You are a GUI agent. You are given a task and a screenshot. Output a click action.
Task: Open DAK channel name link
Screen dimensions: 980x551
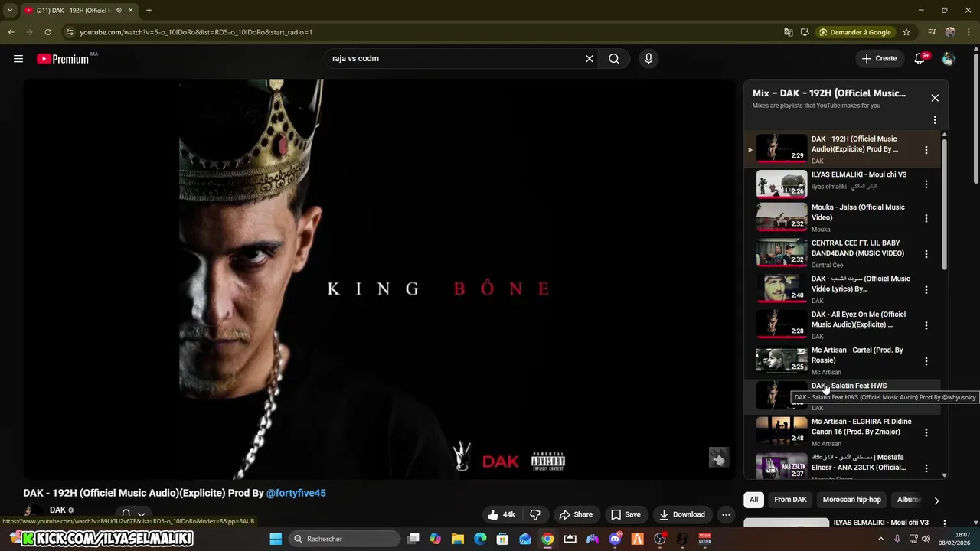point(57,510)
